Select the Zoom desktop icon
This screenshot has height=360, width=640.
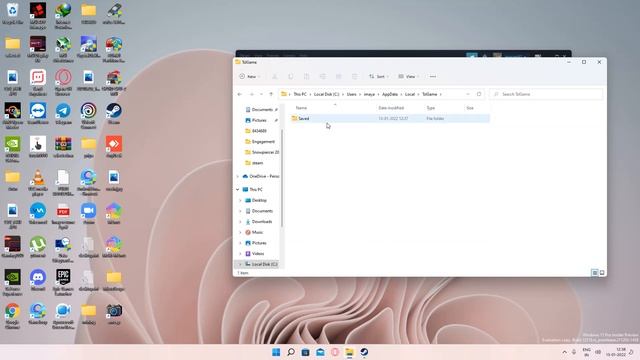(89, 214)
